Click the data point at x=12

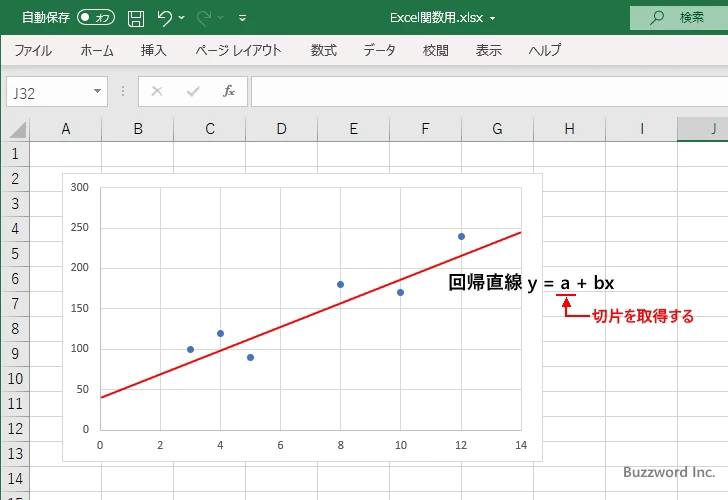point(461,236)
